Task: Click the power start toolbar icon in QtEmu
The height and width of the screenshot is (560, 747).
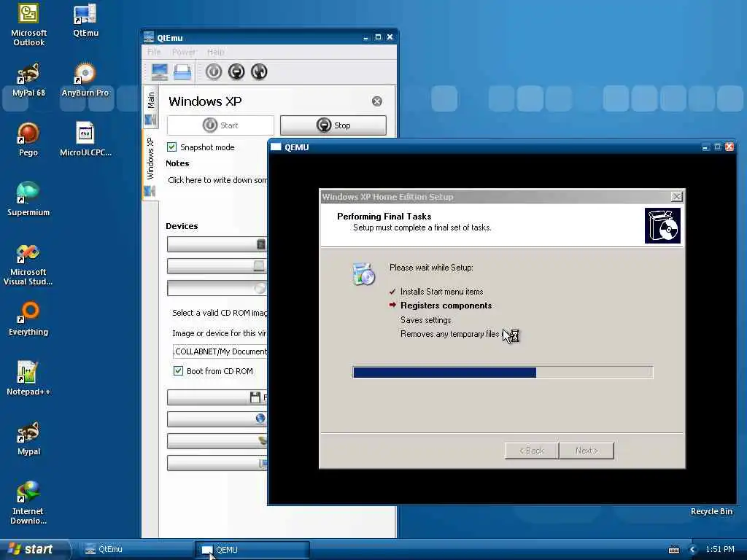Action: click(x=214, y=72)
